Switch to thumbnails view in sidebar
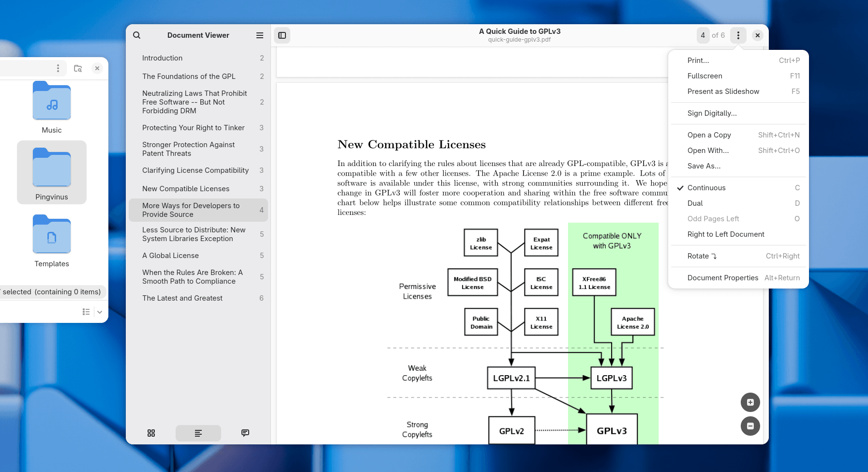This screenshot has width=868, height=472. click(151, 433)
